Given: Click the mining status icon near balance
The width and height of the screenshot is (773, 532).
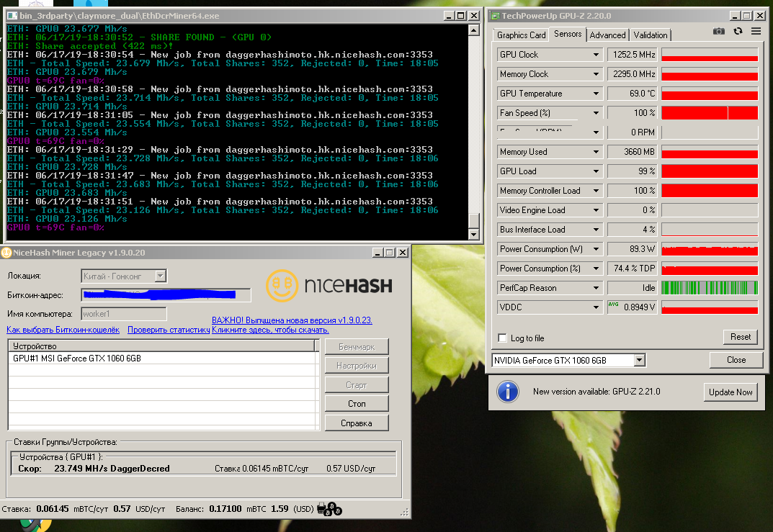Looking at the screenshot, I should click(x=329, y=509).
